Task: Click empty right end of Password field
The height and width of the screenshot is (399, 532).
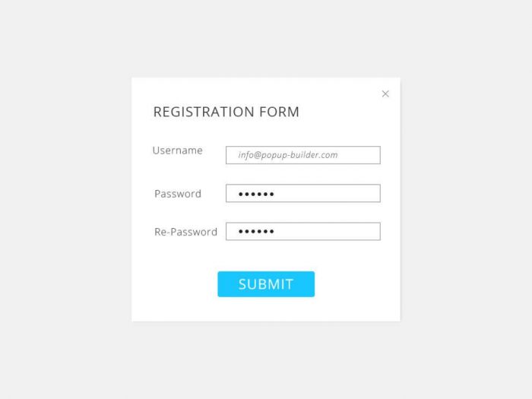Action: point(357,194)
